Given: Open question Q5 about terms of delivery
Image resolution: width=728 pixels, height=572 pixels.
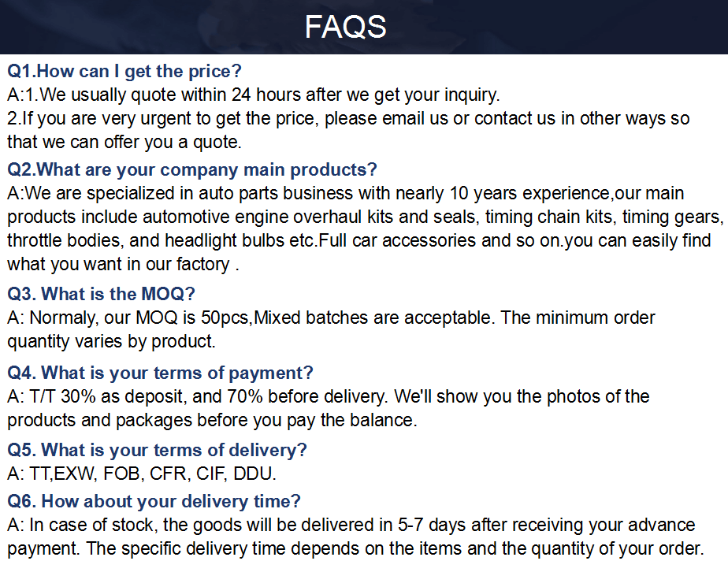Looking at the screenshot, I should [157, 450].
